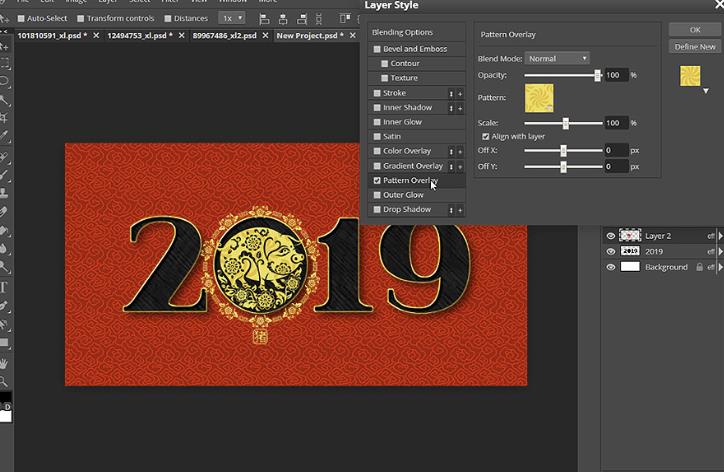The image size is (724, 472).
Task: Select the Path Select tool
Action: click(4, 324)
